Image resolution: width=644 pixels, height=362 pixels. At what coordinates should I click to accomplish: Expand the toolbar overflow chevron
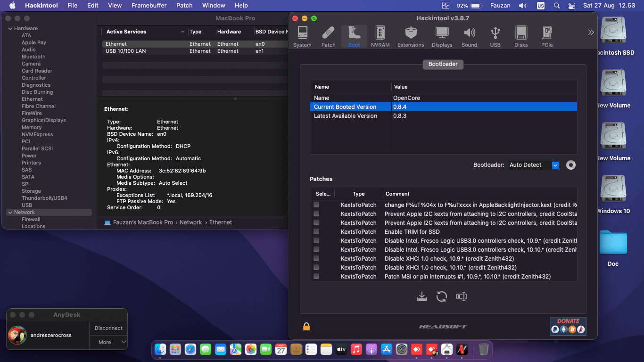tap(591, 33)
